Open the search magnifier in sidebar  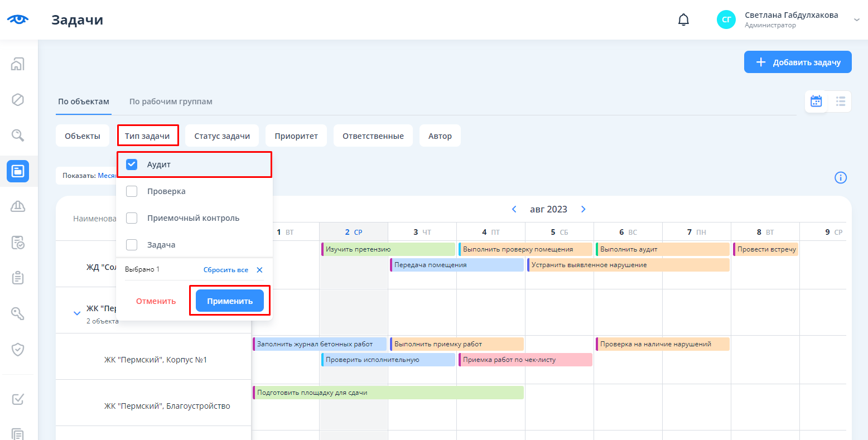coord(18,136)
